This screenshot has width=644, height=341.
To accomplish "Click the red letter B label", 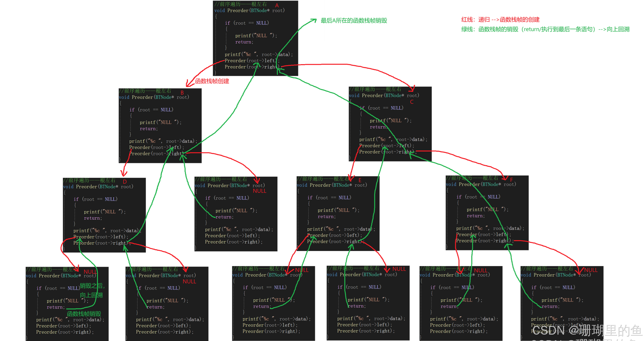I will [182, 93].
